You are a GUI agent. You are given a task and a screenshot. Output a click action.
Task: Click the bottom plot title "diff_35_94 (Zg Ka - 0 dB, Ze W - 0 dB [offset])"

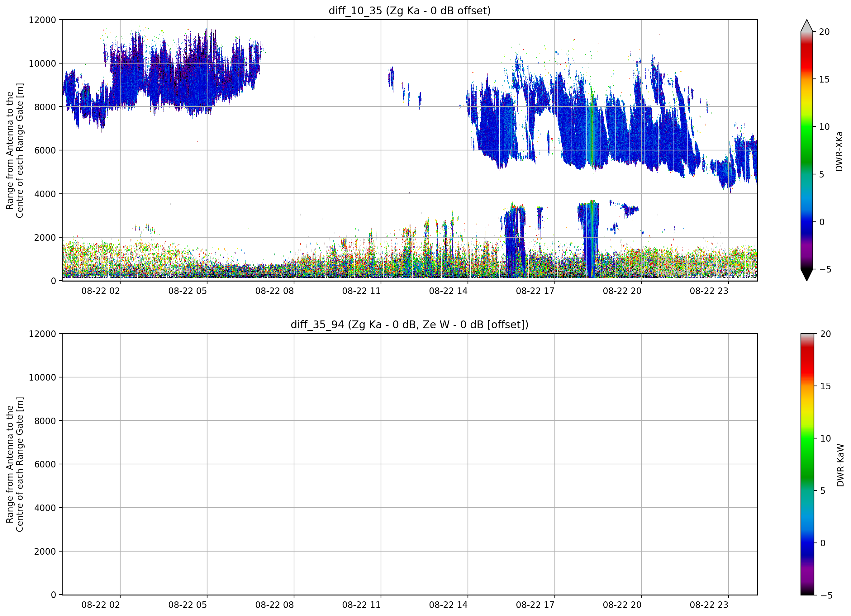(409, 325)
